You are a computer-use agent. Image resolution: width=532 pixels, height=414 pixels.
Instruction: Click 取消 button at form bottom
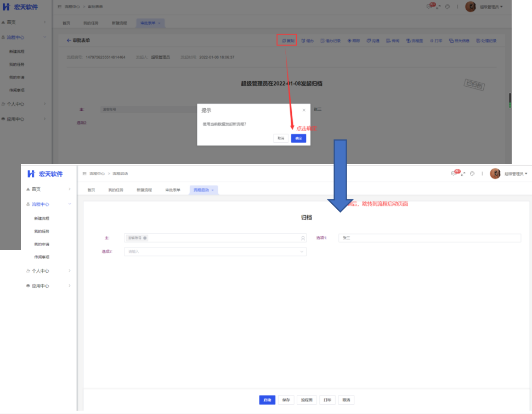[346, 400]
